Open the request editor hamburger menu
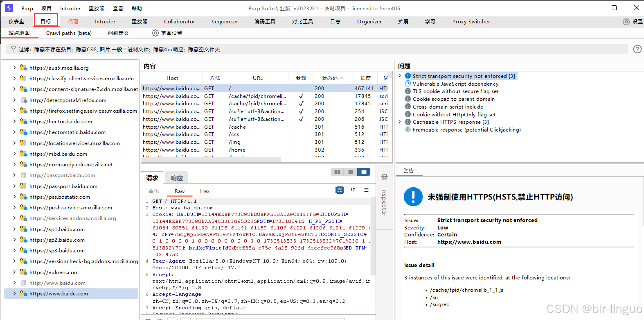Screen dimensions: 644x320 tap(366, 190)
